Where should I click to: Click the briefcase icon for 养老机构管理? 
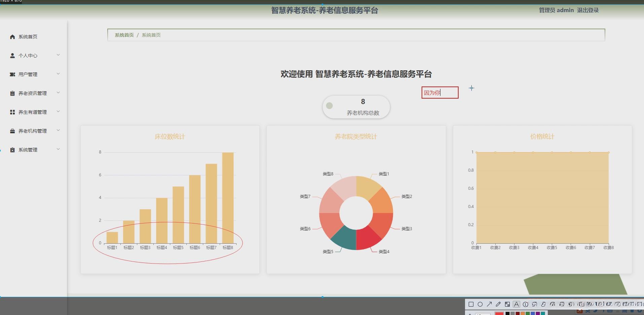point(12,131)
